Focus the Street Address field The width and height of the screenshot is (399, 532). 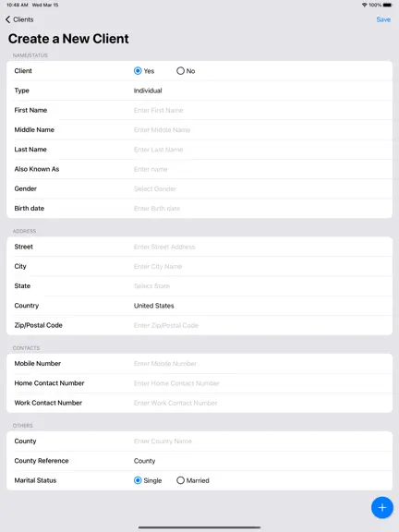[199, 247]
